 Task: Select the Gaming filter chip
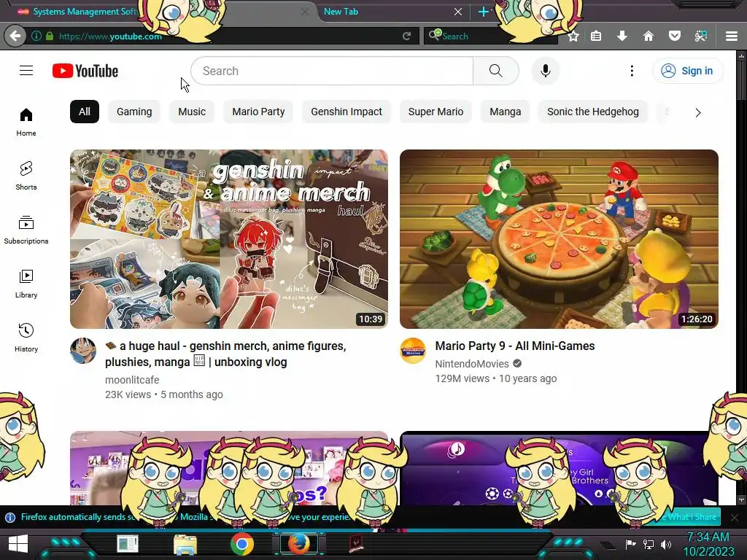pyautogui.click(x=134, y=112)
